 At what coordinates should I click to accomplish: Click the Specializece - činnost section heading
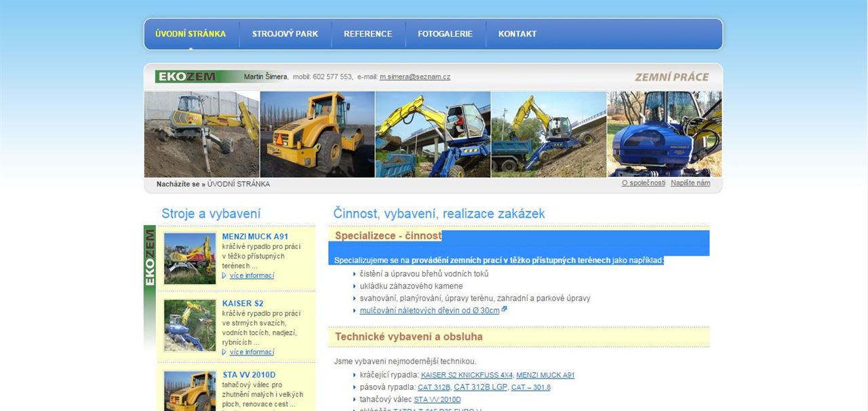click(388, 236)
